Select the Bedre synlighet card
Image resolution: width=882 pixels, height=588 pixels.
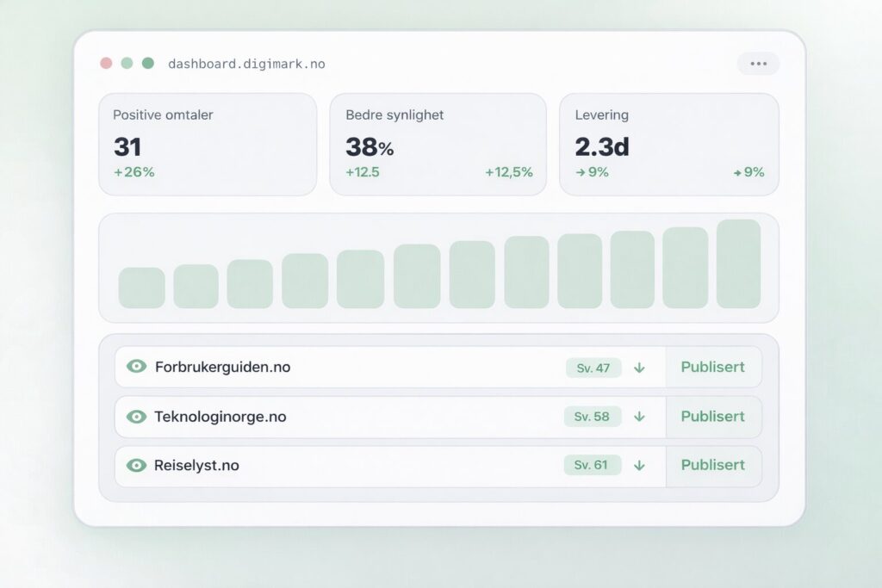(438, 144)
